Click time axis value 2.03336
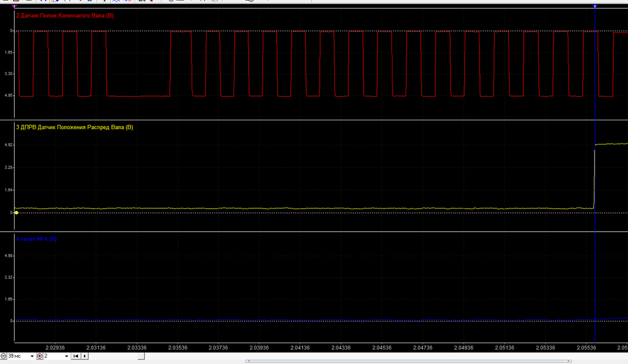The height and width of the screenshot is (364, 628). tap(137, 347)
